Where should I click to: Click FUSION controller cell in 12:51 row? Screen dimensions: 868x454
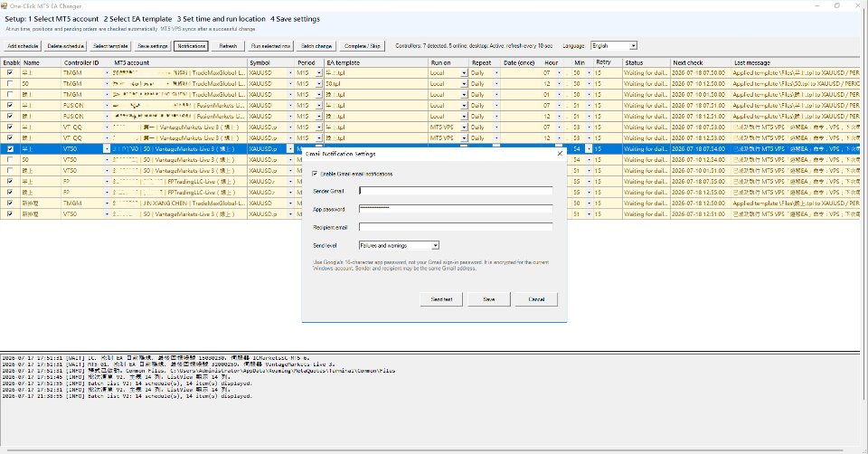(x=83, y=117)
